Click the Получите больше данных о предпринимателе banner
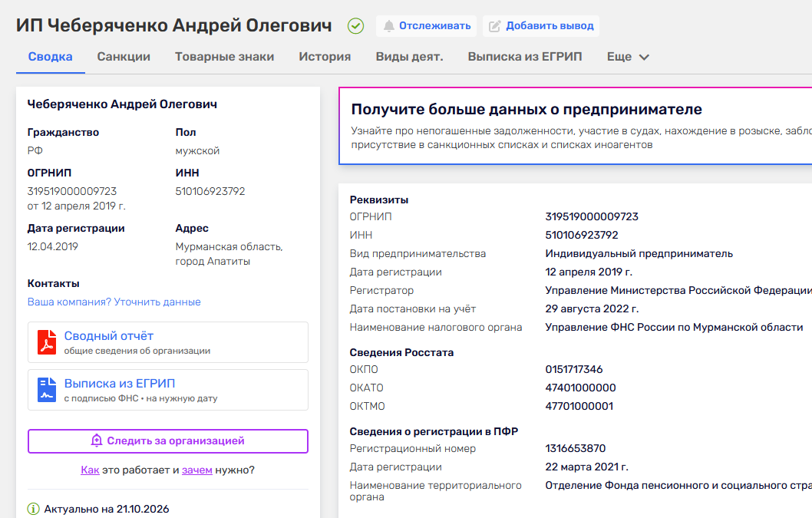812x518 pixels. 576,126
